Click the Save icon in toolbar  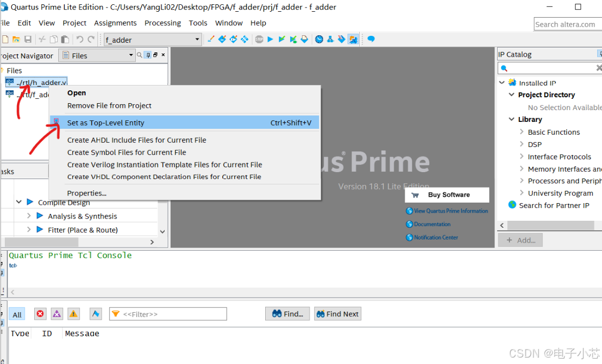point(28,39)
